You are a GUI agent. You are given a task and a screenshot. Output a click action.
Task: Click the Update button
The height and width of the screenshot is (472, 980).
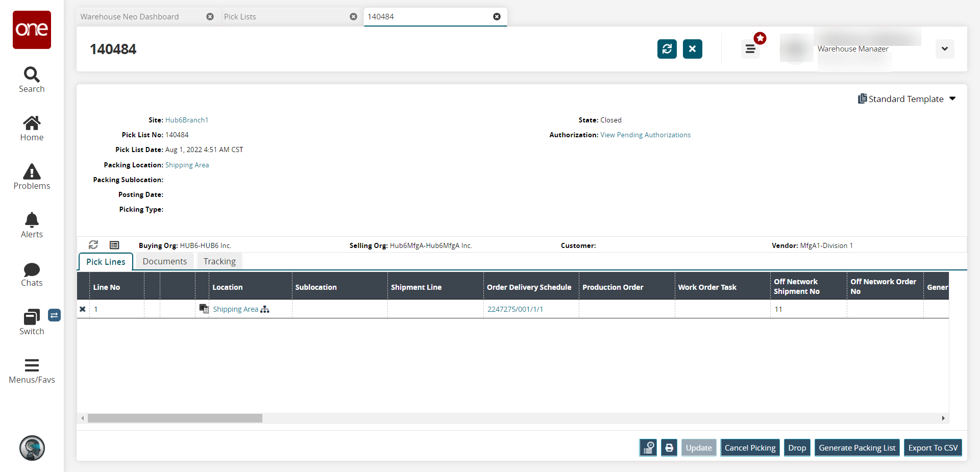tap(699, 448)
